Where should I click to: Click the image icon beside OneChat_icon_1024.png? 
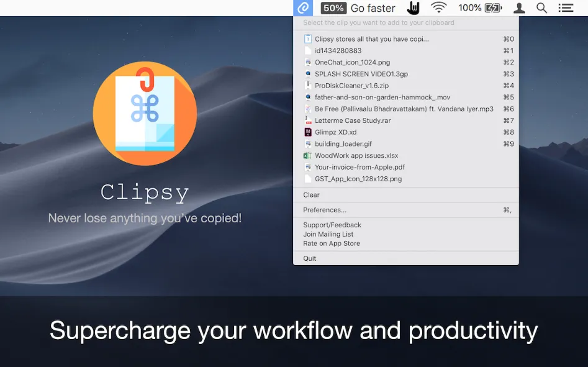click(x=308, y=62)
